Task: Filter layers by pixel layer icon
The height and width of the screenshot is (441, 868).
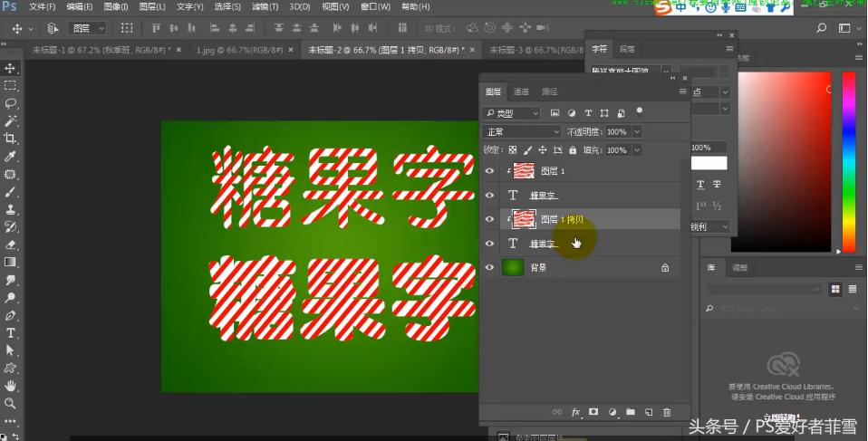Action: point(555,113)
